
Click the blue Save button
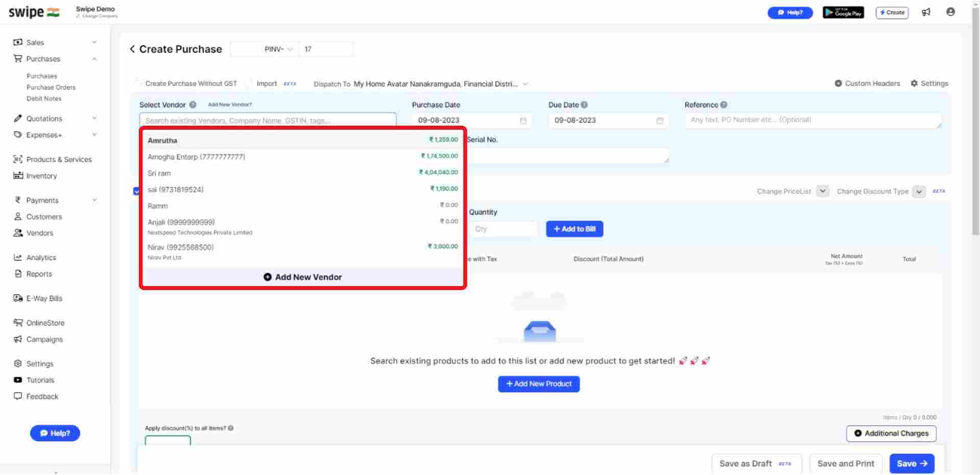pos(912,464)
